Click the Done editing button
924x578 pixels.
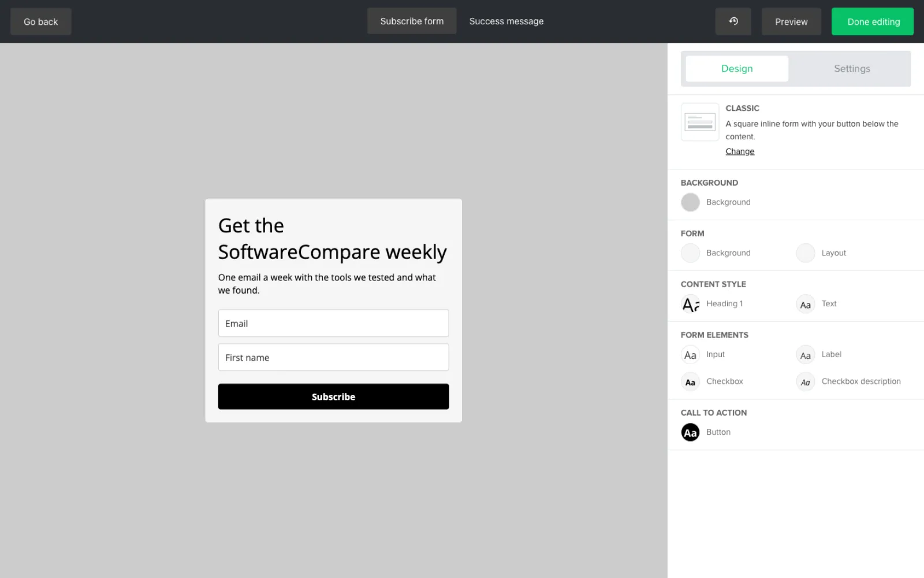click(873, 21)
